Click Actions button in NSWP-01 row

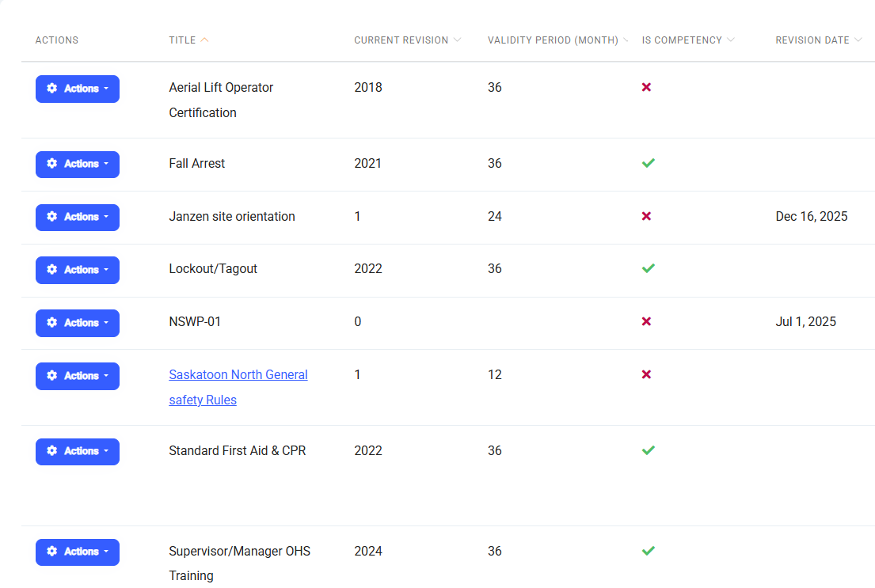point(77,323)
